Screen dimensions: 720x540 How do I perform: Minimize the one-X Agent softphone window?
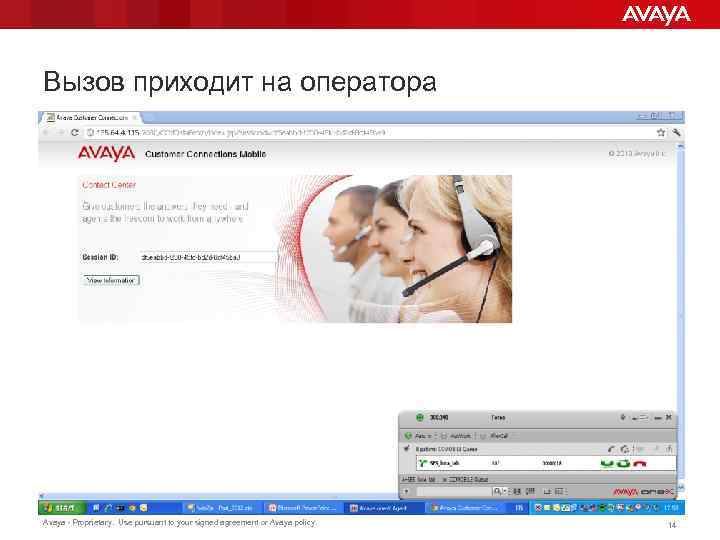coord(658,418)
